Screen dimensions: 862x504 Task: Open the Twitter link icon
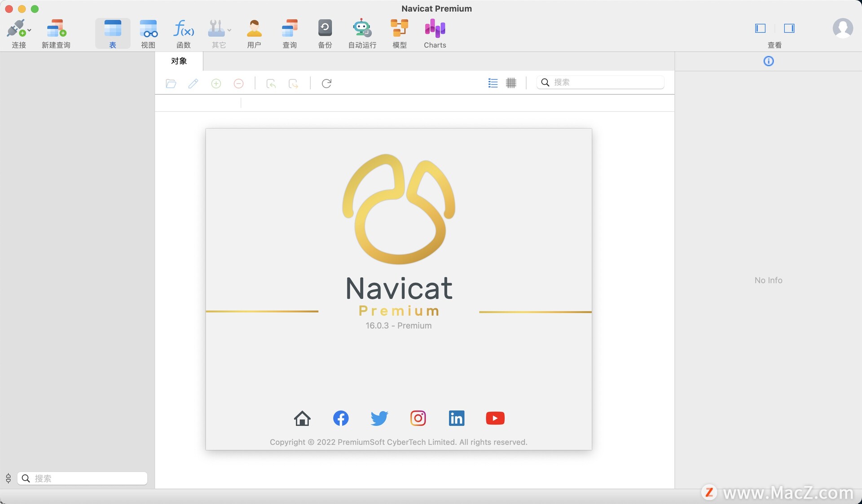379,418
